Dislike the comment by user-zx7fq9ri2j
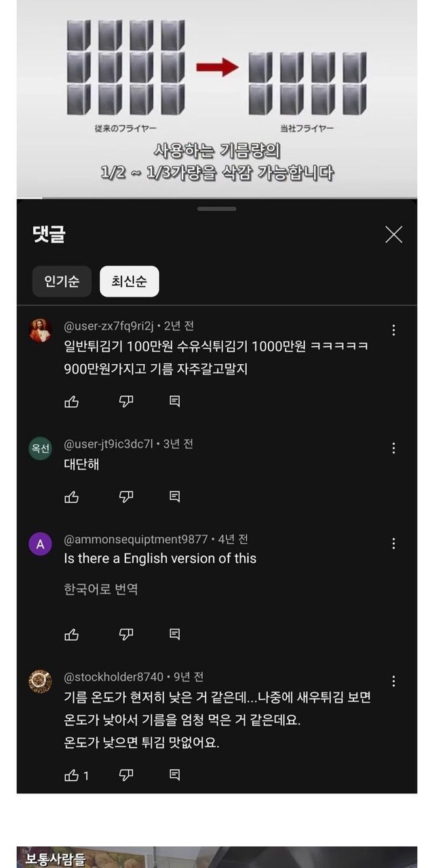Image resolution: width=434 pixels, height=868 pixels. [126, 401]
